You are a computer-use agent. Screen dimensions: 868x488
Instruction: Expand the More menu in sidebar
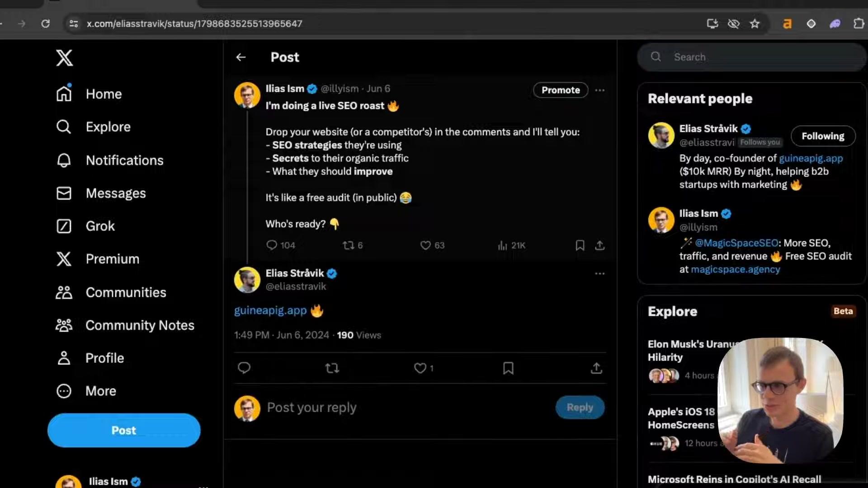[86, 391]
